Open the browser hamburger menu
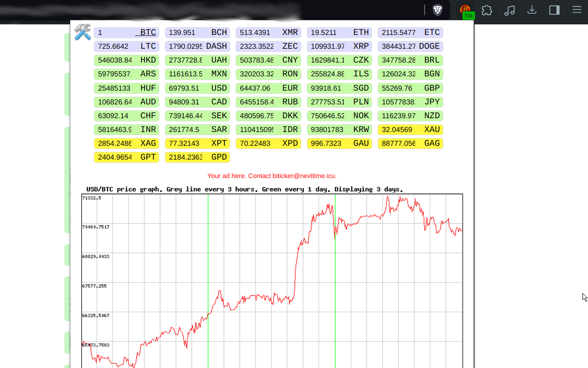The width and height of the screenshot is (588, 368). [577, 10]
